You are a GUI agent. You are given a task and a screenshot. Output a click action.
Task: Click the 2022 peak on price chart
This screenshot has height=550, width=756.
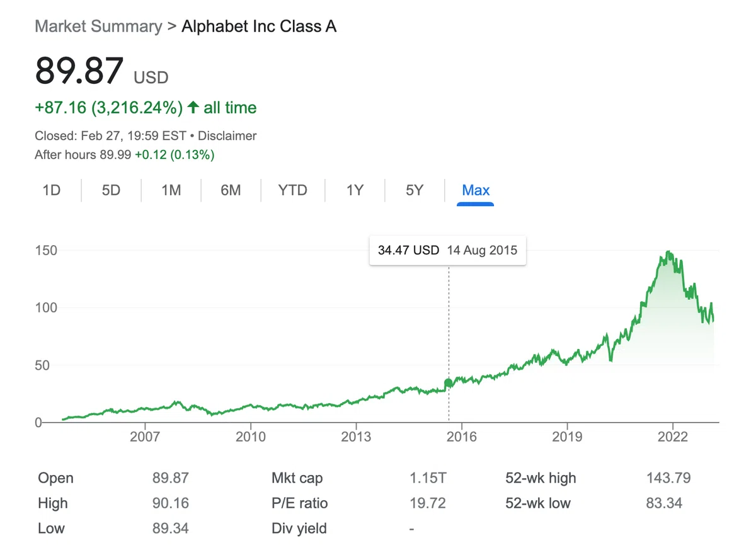(668, 253)
